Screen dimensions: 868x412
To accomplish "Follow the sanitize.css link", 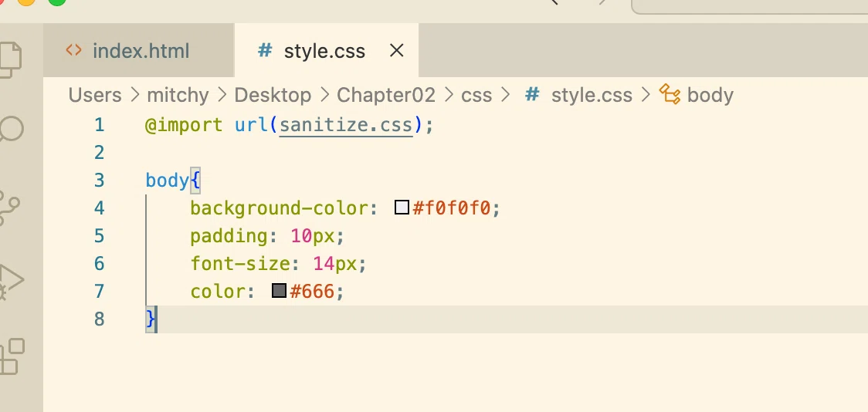I will (x=346, y=125).
